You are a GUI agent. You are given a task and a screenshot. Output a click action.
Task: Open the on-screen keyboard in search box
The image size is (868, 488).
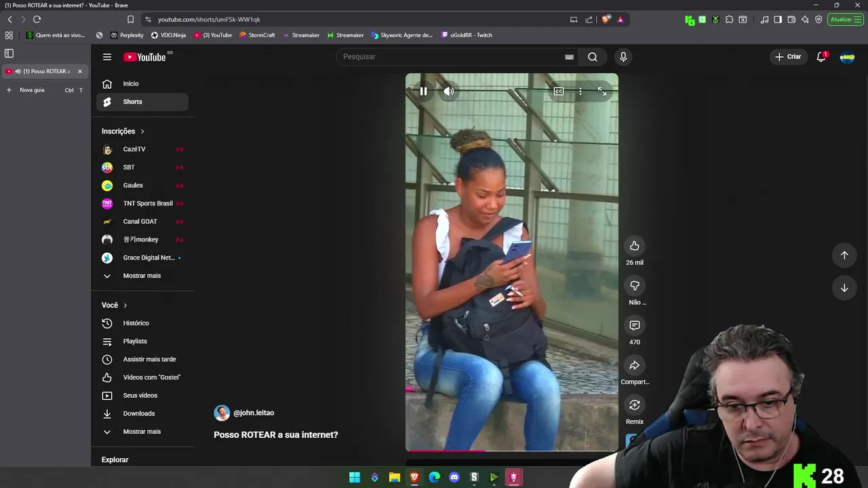pos(569,57)
